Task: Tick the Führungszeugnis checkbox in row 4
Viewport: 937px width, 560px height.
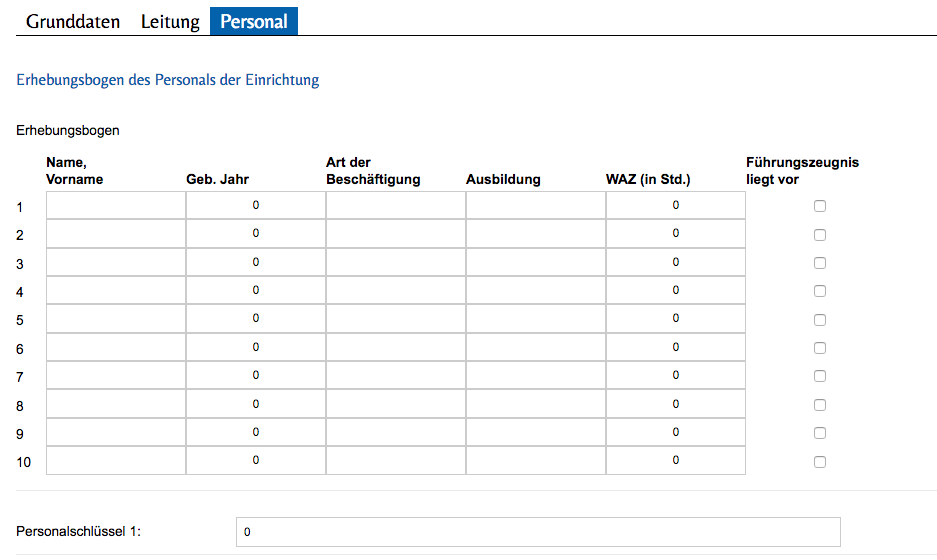Action: tap(820, 291)
